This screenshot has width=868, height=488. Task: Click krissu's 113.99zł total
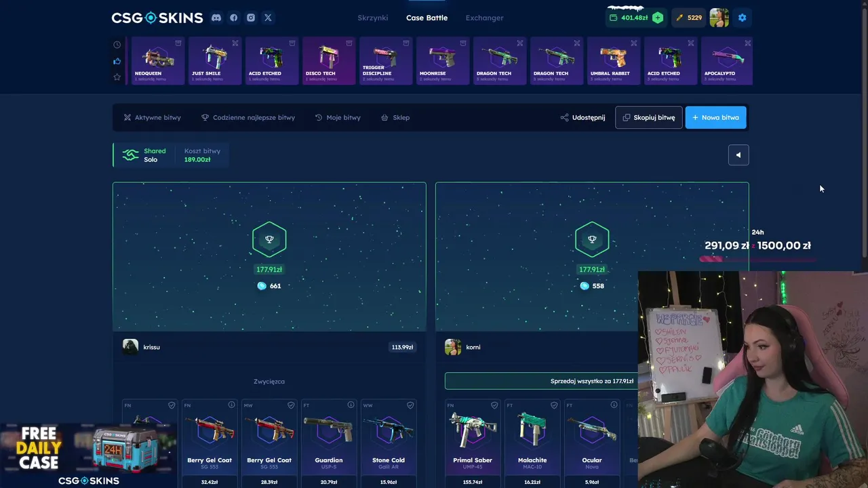click(402, 347)
